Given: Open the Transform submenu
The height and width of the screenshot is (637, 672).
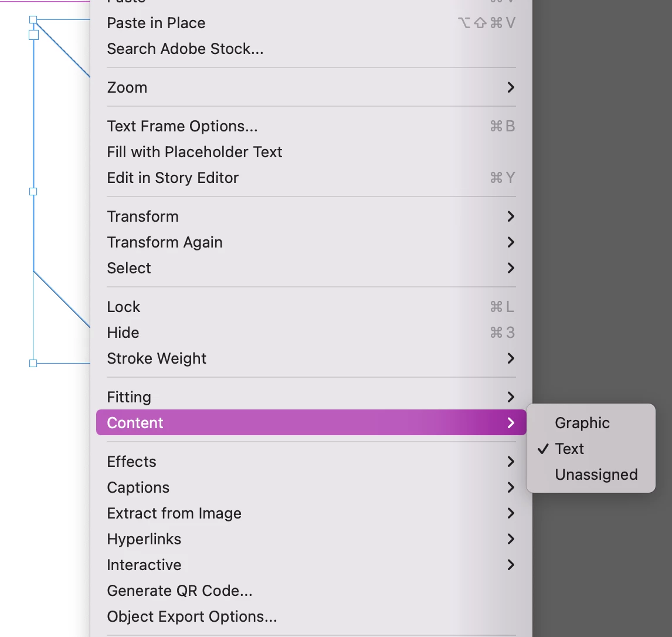Looking at the screenshot, I should [x=142, y=216].
